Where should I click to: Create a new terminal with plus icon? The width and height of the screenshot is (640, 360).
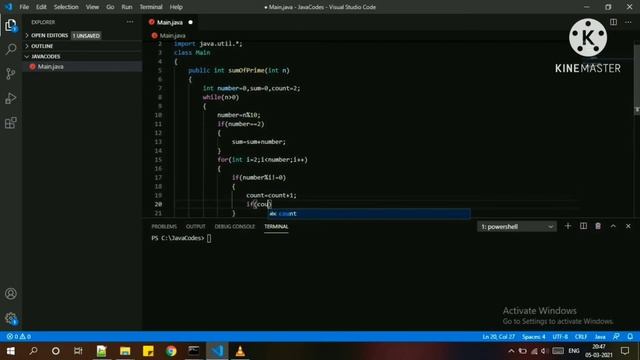click(x=568, y=226)
